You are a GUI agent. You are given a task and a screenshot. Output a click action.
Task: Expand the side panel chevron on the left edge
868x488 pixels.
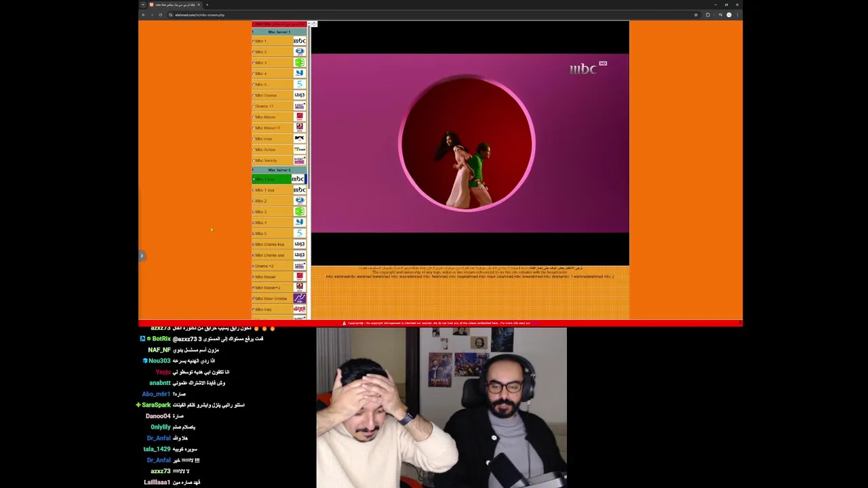point(142,256)
